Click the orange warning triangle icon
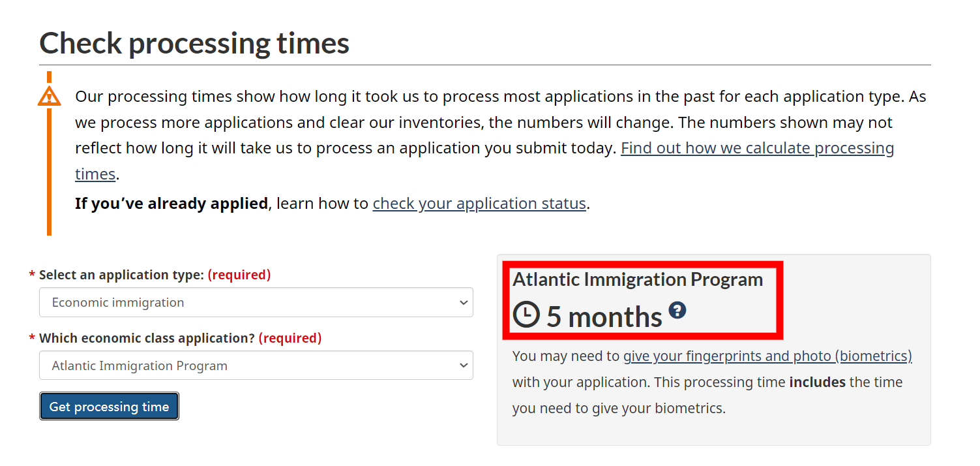 point(49,97)
